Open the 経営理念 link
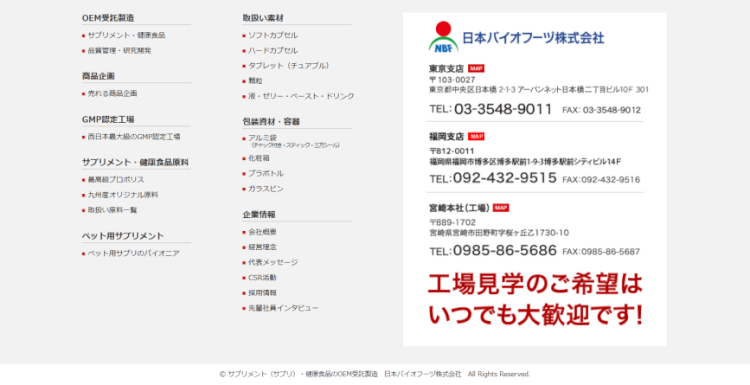 pos(262,247)
